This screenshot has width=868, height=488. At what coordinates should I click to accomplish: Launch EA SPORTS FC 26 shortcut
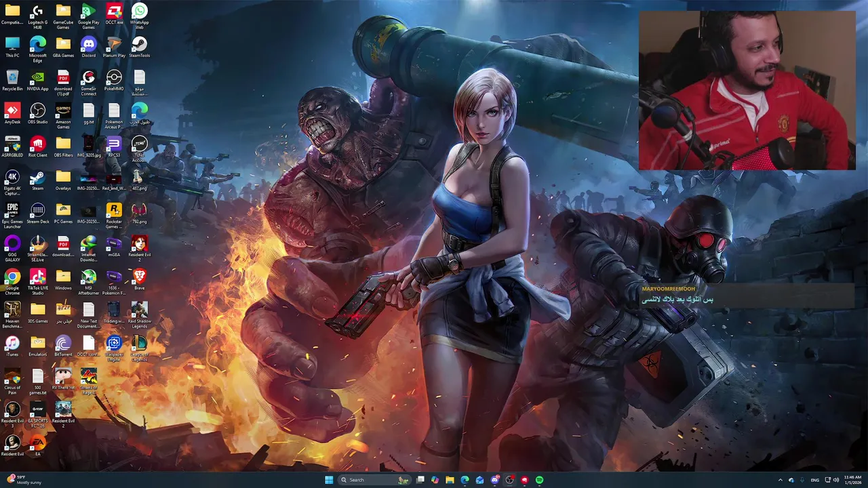pyautogui.click(x=38, y=414)
